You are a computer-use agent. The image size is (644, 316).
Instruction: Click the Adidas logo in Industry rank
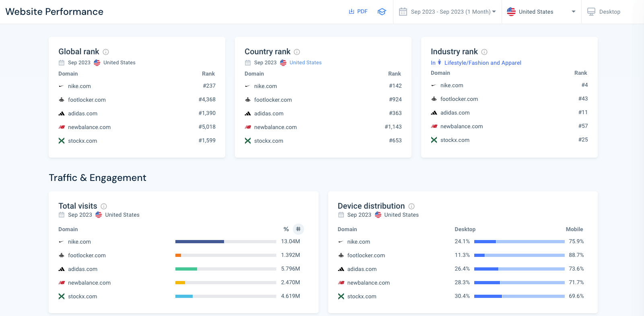point(434,113)
